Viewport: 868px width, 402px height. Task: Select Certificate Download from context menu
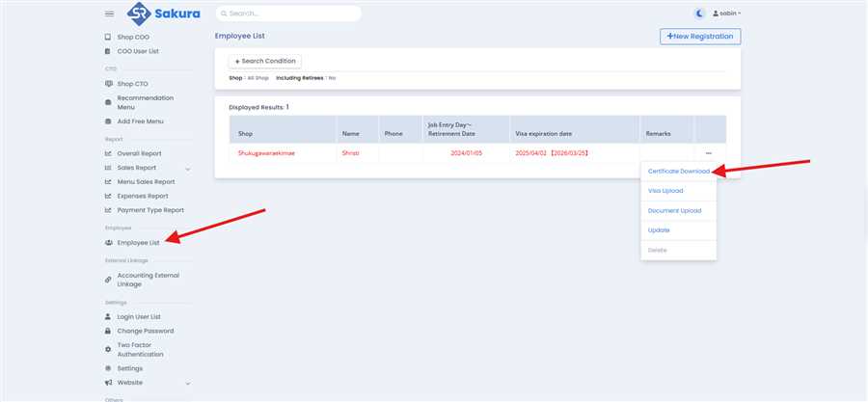coord(678,171)
